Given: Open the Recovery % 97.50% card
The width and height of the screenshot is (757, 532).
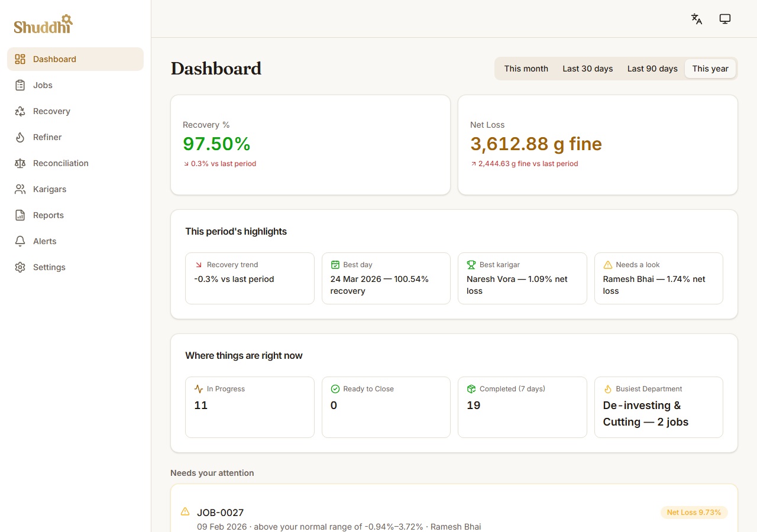Looking at the screenshot, I should click(310, 145).
